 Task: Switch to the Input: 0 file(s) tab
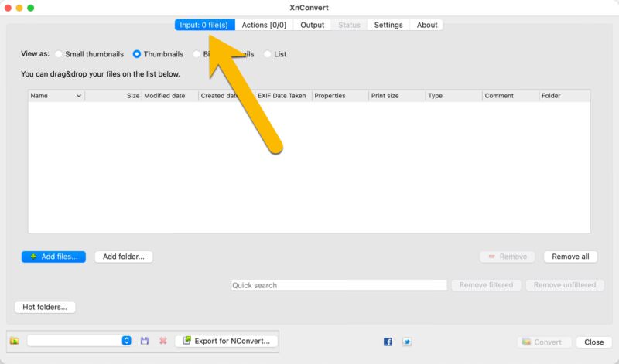(204, 25)
